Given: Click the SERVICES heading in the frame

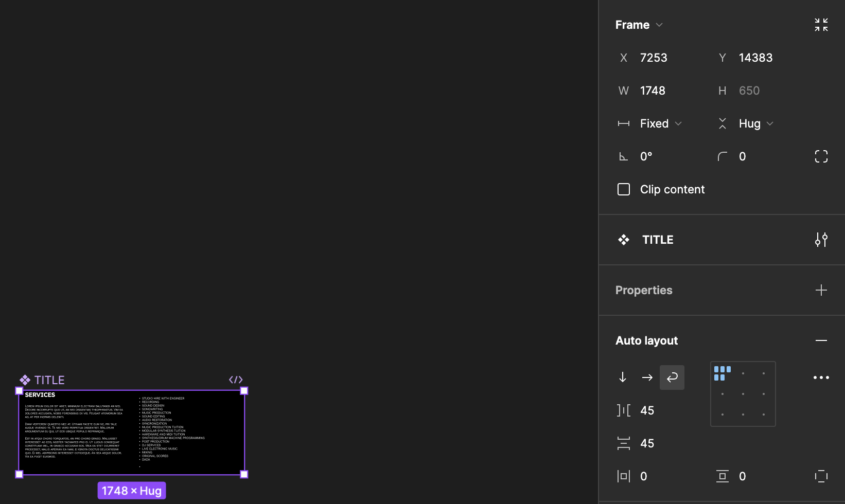Looking at the screenshot, I should [40, 395].
